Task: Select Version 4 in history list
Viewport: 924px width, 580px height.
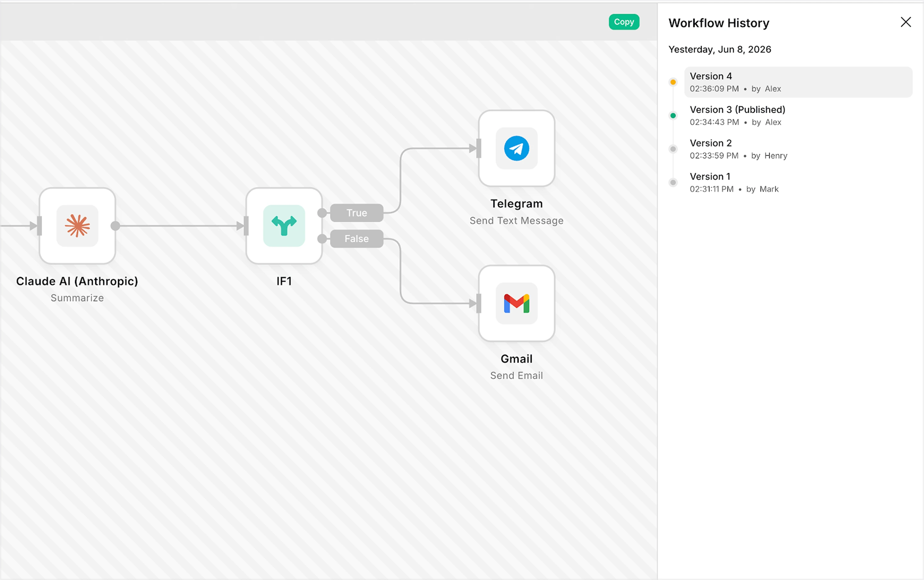Action: point(798,82)
